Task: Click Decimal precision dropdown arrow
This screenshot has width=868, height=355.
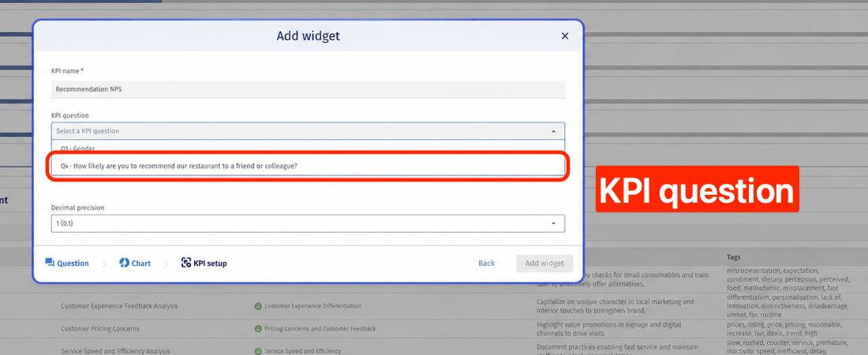Action: click(x=554, y=223)
